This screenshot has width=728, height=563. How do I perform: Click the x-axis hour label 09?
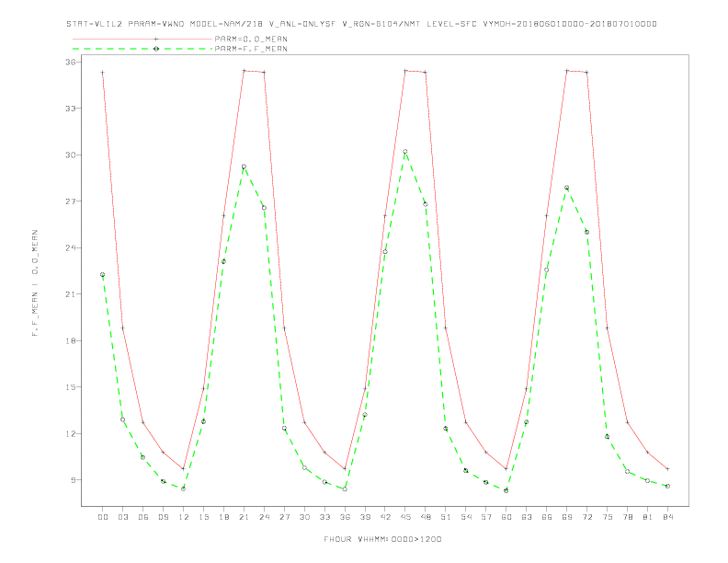[x=163, y=517]
